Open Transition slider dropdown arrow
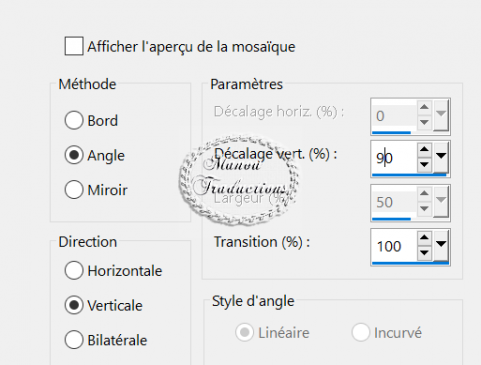The width and height of the screenshot is (481, 365). pyautogui.click(x=441, y=244)
